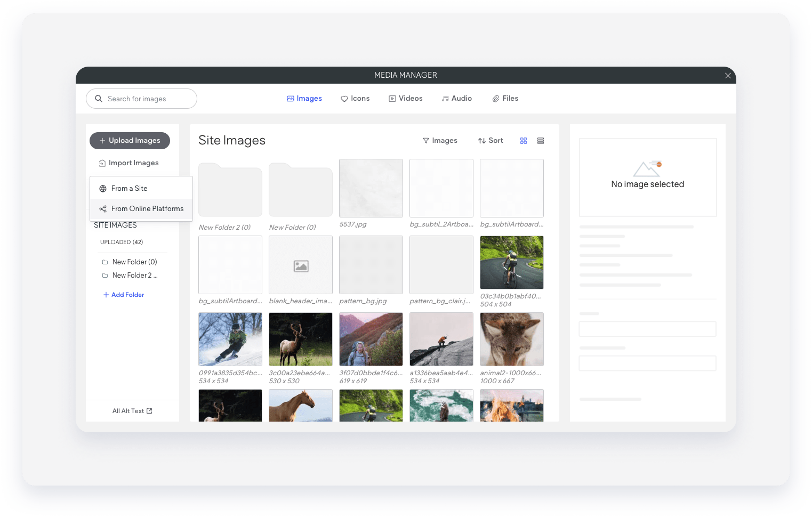
Task: Open the Audio tab
Action: tap(457, 99)
